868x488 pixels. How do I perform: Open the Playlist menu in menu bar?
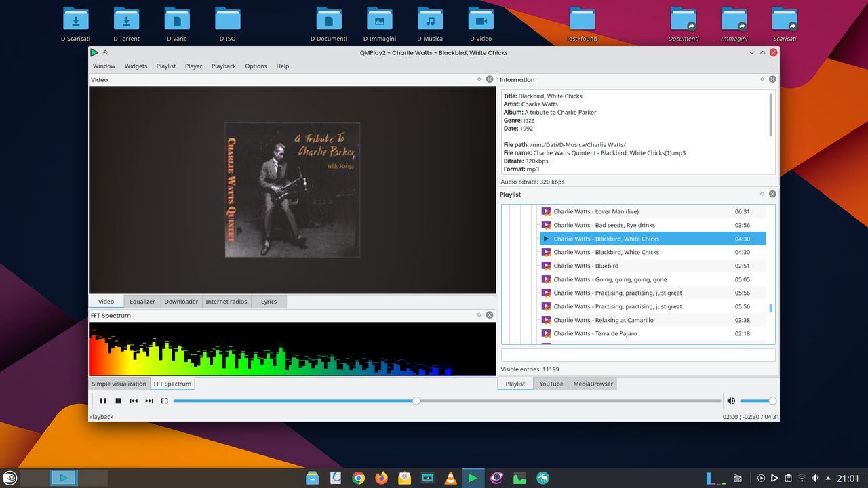tap(166, 66)
